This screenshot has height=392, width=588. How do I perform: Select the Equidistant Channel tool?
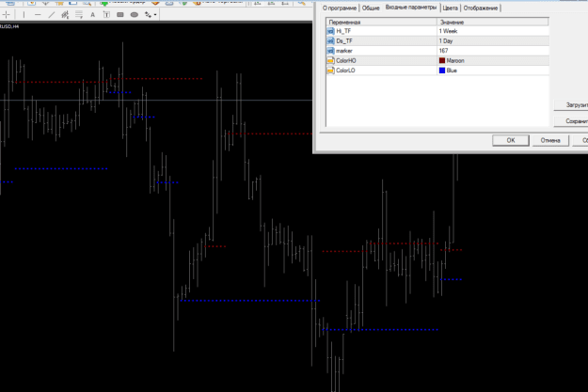click(x=65, y=15)
